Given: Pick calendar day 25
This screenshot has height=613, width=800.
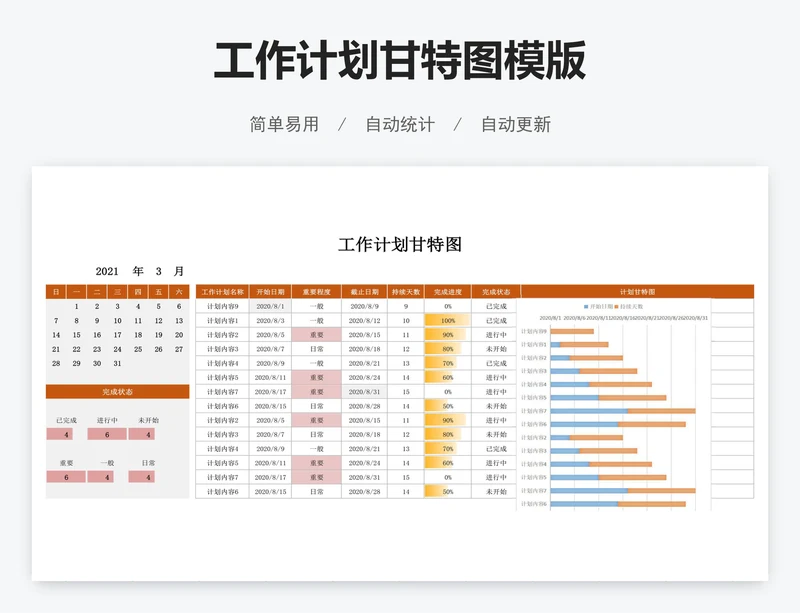Looking at the screenshot, I should pyautogui.click(x=138, y=349).
